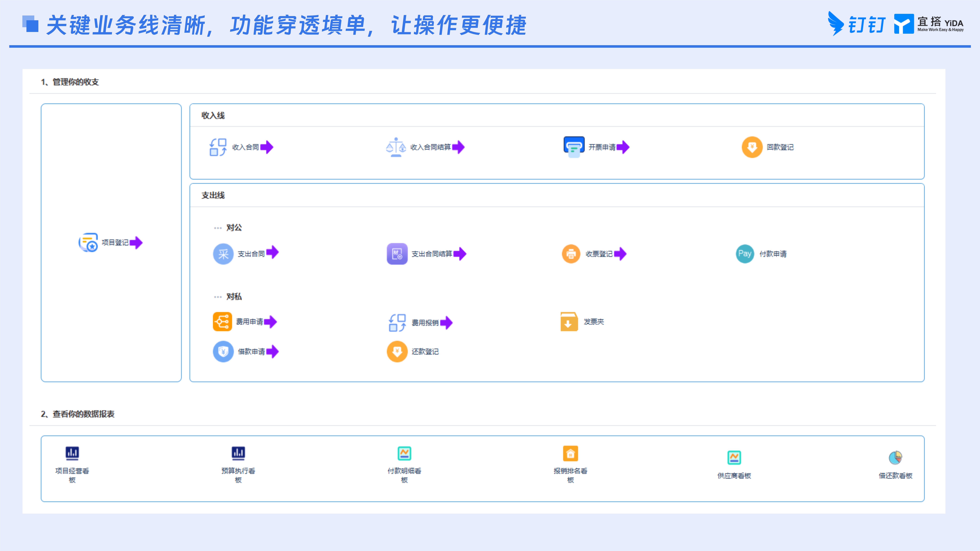Click the 借还款看板 pie chart icon
This screenshot has width=980, height=551.
coord(896,458)
